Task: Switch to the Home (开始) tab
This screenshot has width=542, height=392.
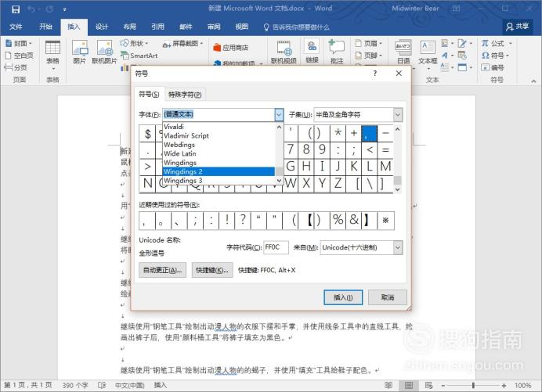Action: coord(45,27)
